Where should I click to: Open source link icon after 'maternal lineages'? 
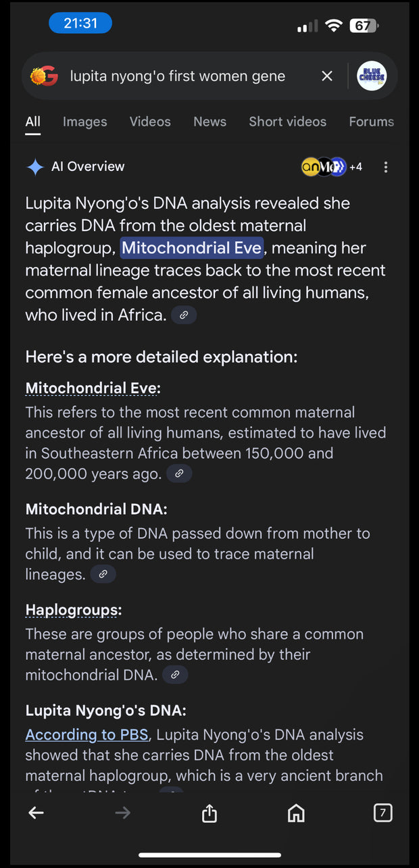point(103,574)
